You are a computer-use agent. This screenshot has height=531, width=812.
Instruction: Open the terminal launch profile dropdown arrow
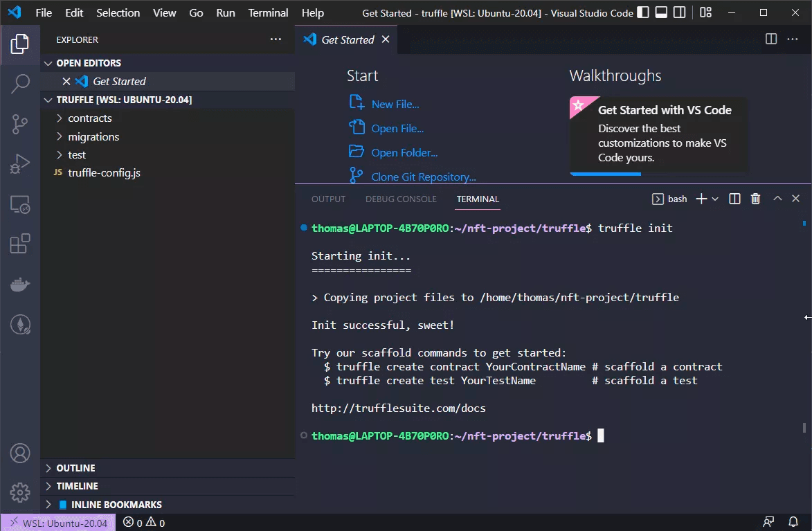point(715,199)
